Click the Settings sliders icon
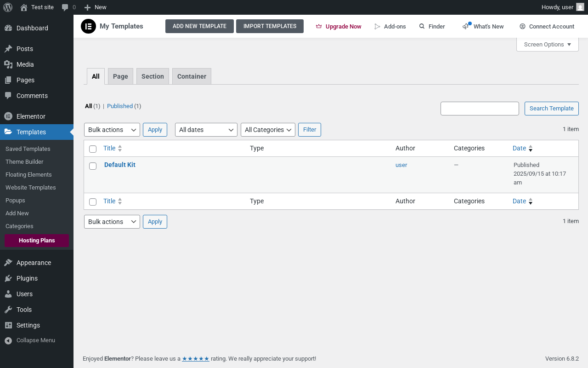The width and height of the screenshot is (588, 368). 8,325
